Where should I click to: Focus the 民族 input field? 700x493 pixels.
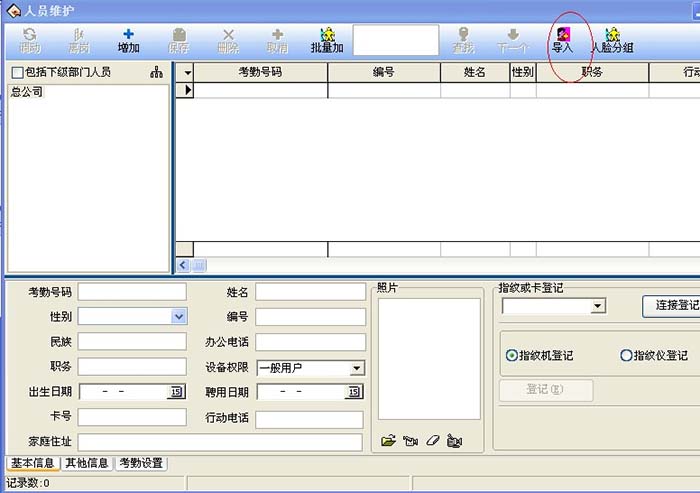[132, 342]
